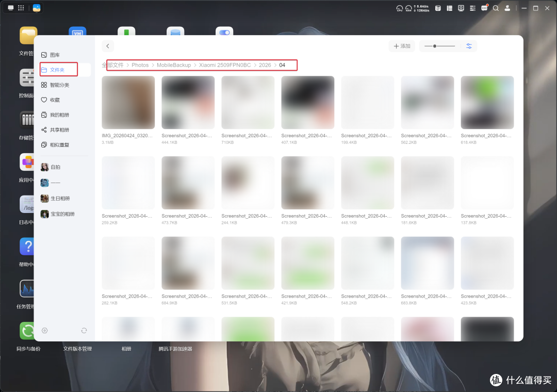Navigate to Xiaomi 2509FPN0BC breadcrumb
This screenshot has height=392, width=557.
225,65
